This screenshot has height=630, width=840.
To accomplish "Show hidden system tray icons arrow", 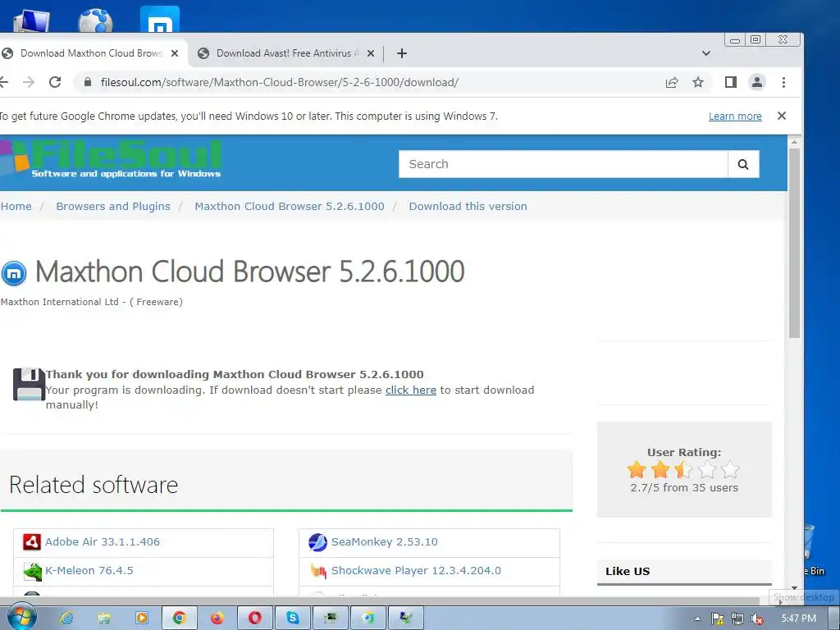I will tap(697, 619).
